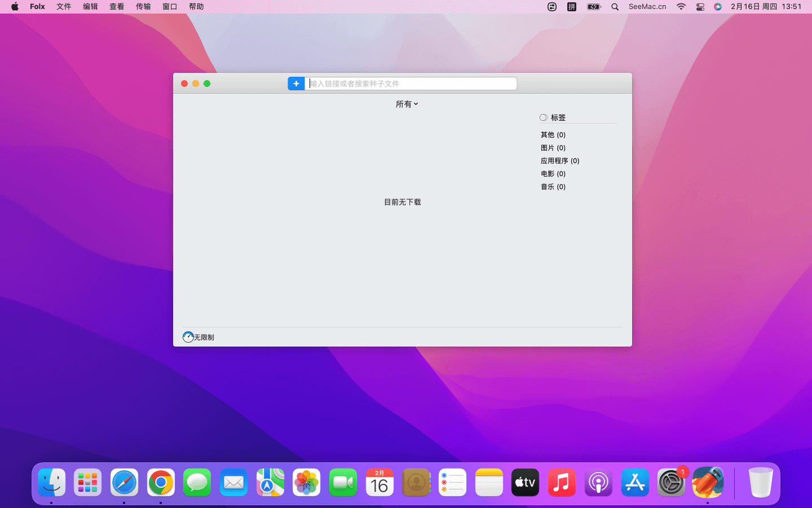Open Control Center in menu bar
This screenshot has height=508, width=812.
700,7
